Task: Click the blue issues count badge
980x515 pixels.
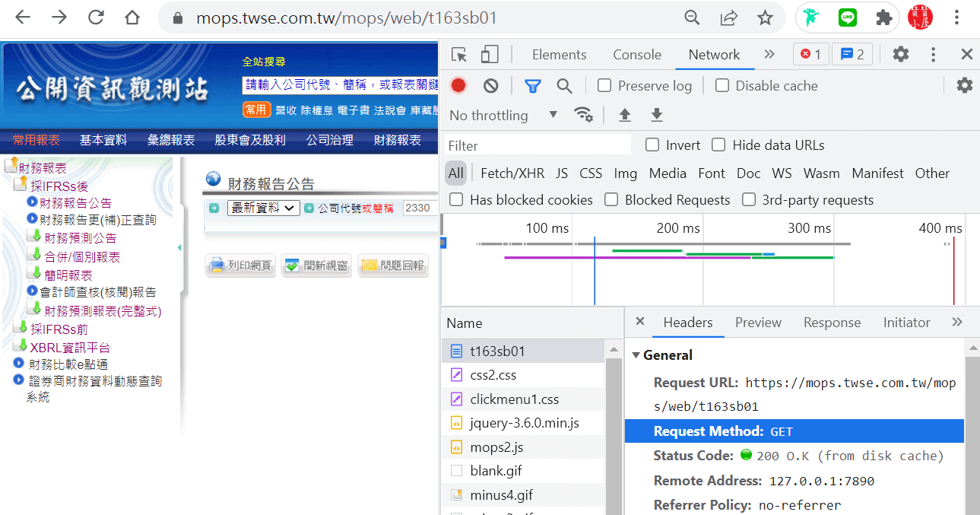Action: pos(853,54)
